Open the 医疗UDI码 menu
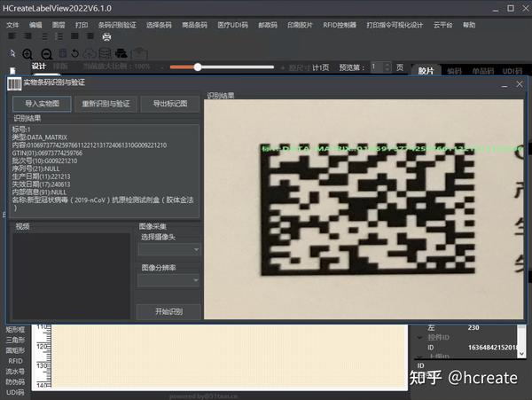 [232, 25]
